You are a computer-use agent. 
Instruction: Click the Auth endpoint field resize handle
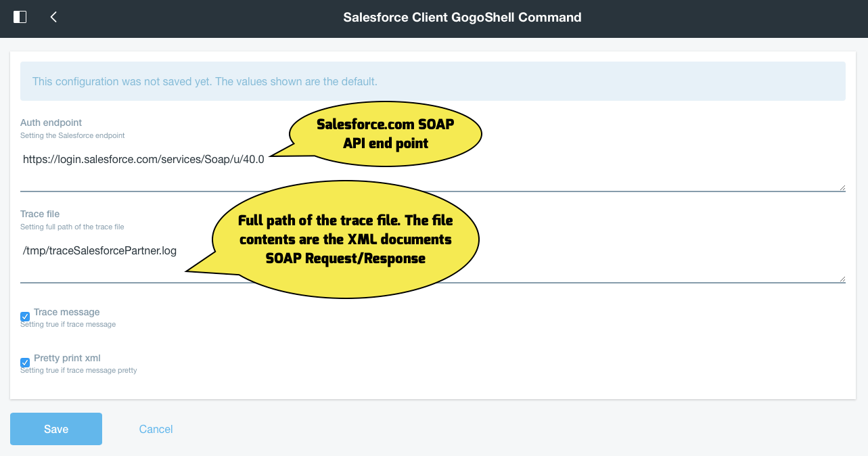pos(842,187)
